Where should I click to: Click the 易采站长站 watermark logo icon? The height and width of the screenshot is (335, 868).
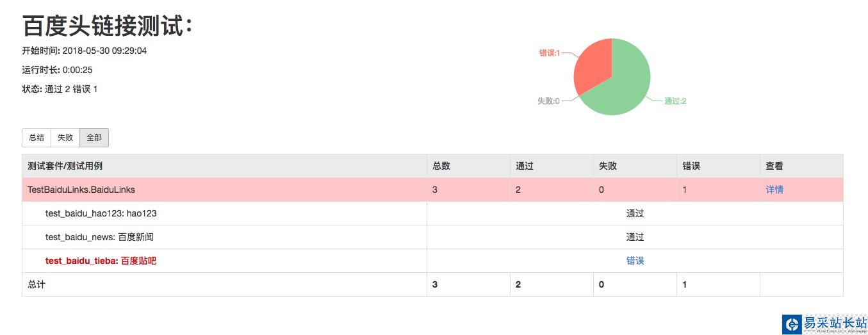pyautogui.click(x=792, y=324)
